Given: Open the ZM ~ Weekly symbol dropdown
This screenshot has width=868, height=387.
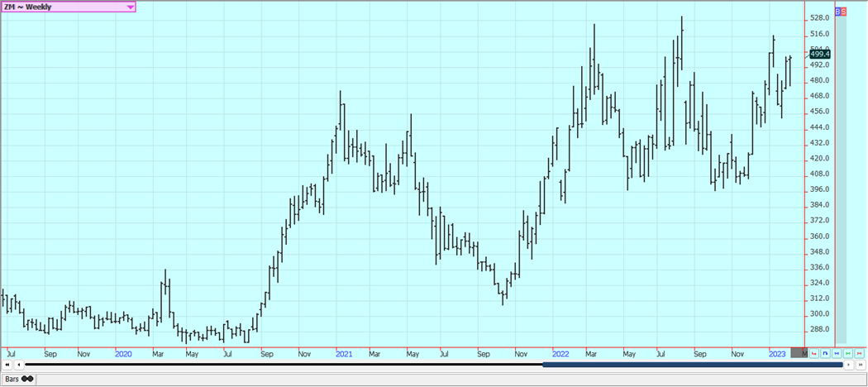Looking at the screenshot, I should click(68, 7).
